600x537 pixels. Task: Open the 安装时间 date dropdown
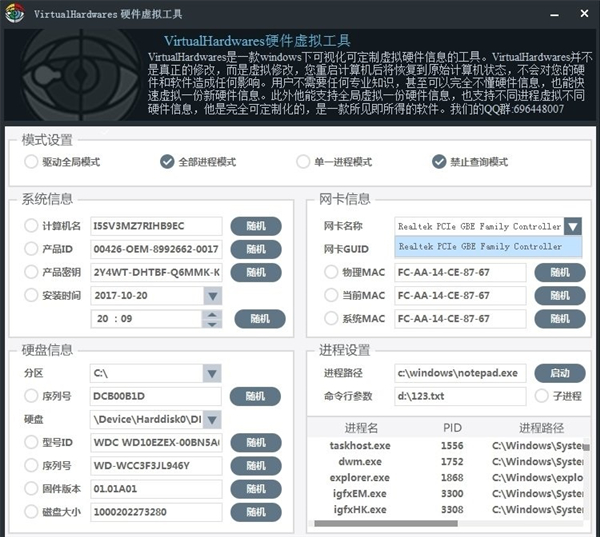[x=211, y=295]
